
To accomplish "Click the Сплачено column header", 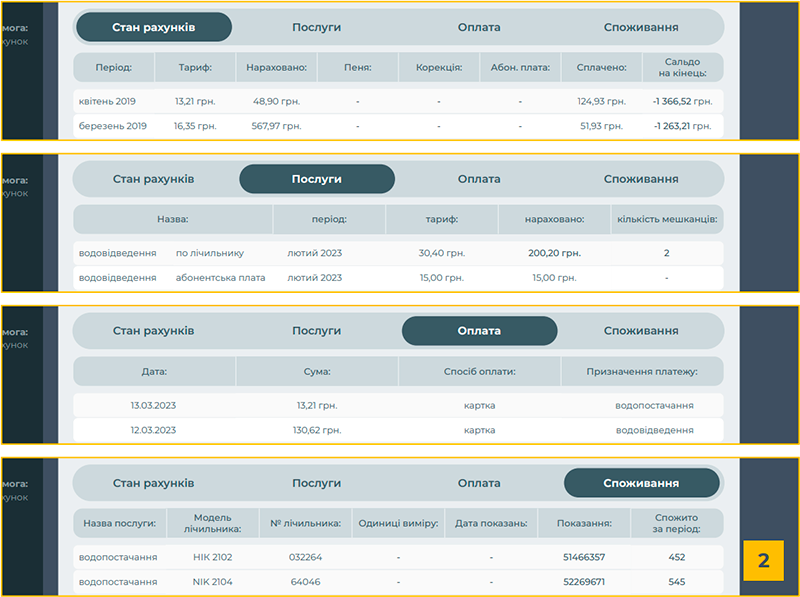I will (601, 67).
